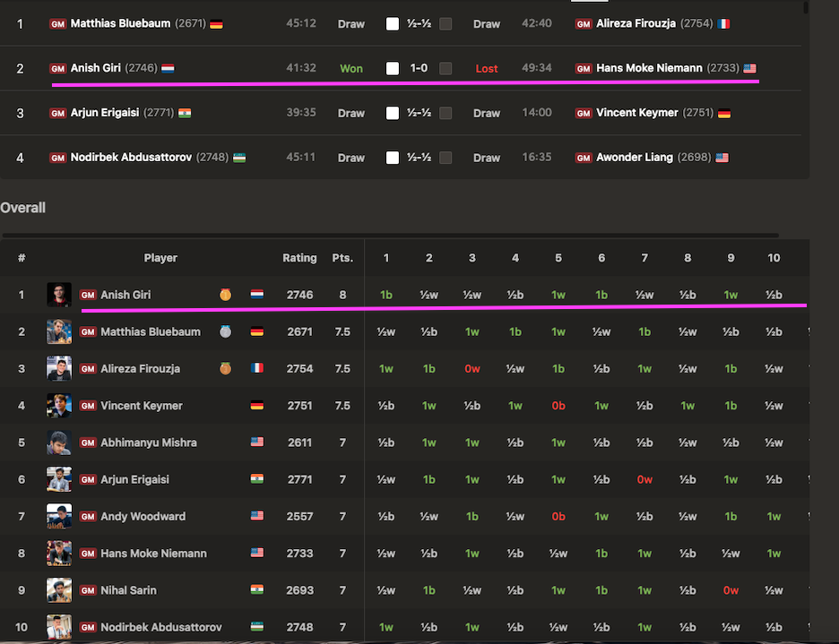
Task: Click Arjun Erigaisi's round 7 loss cell
Action: (644, 479)
